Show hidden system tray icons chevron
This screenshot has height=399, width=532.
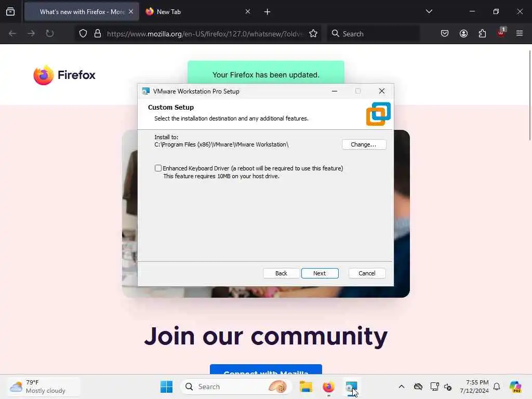402,387
